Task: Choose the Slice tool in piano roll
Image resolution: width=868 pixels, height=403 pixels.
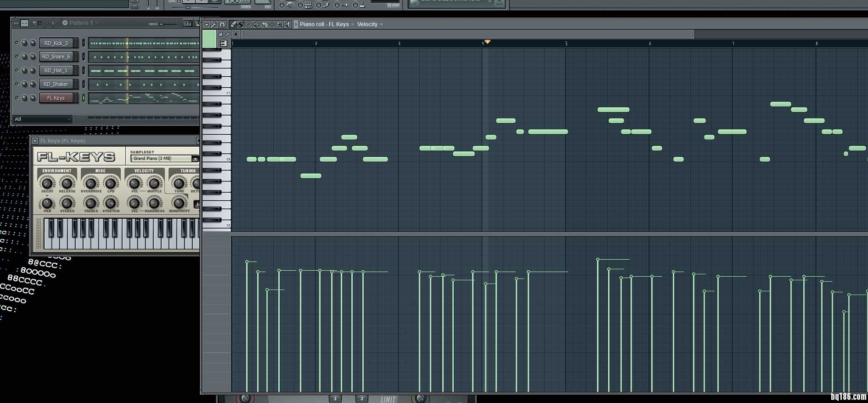Action: [x=264, y=24]
